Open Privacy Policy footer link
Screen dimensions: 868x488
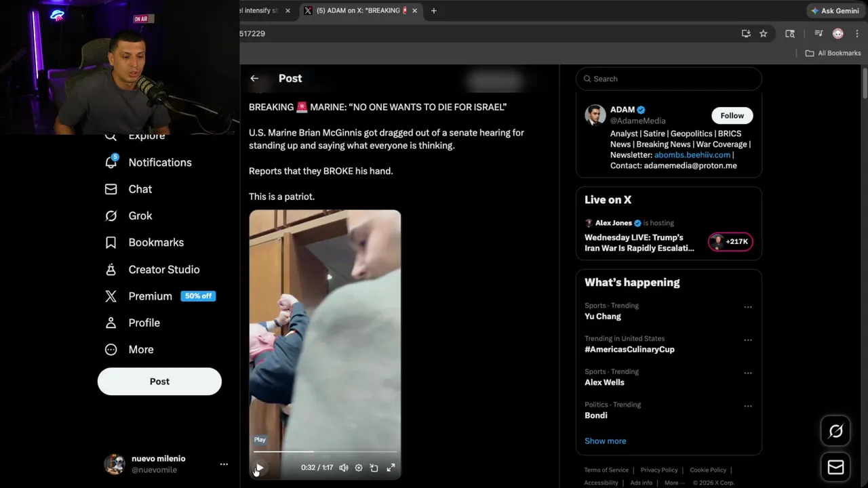(659, 470)
